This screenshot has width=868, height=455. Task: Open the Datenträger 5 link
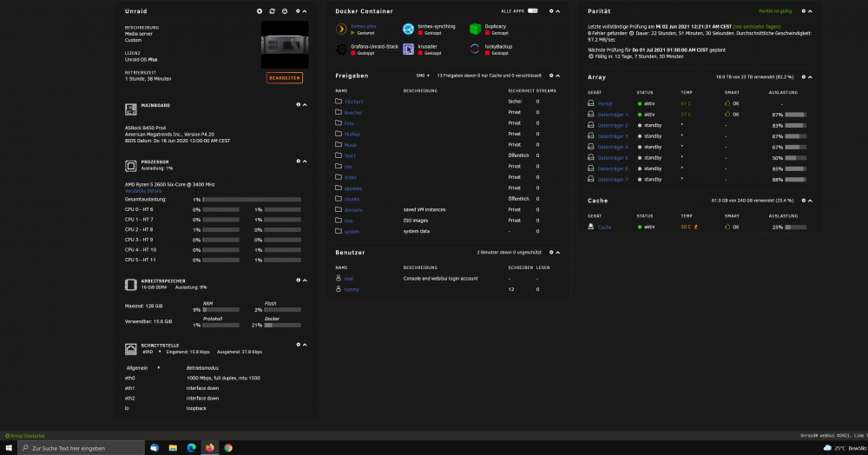(x=612, y=158)
